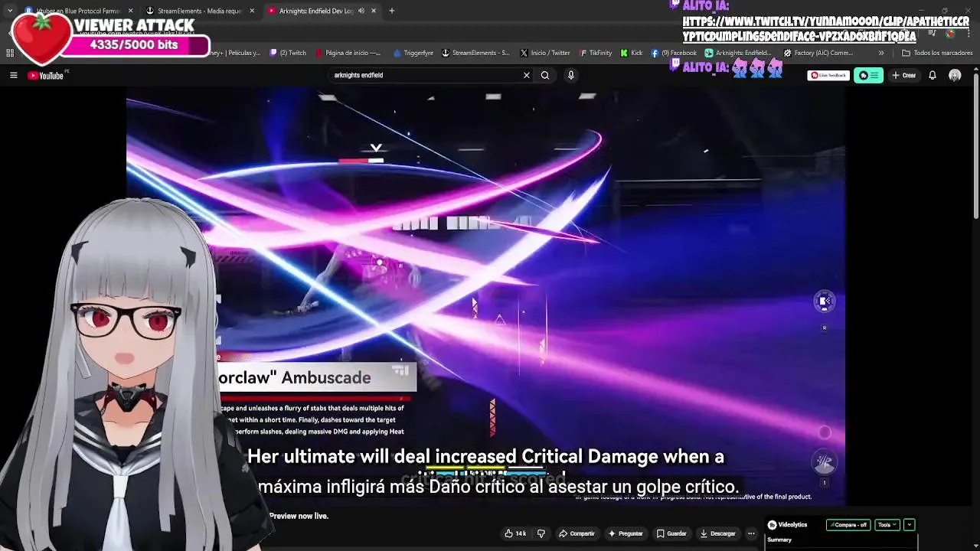
Task: Open the YouTube guide hamburger menu
Action: 13,75
